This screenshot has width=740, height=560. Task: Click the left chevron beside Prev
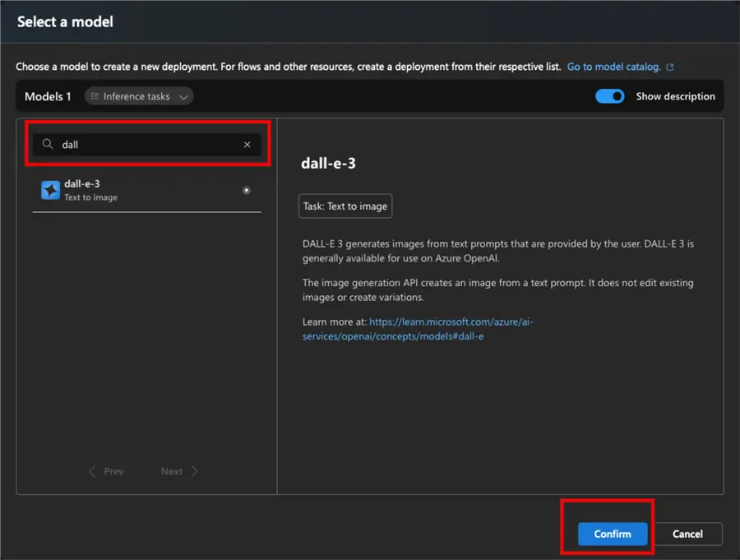93,471
